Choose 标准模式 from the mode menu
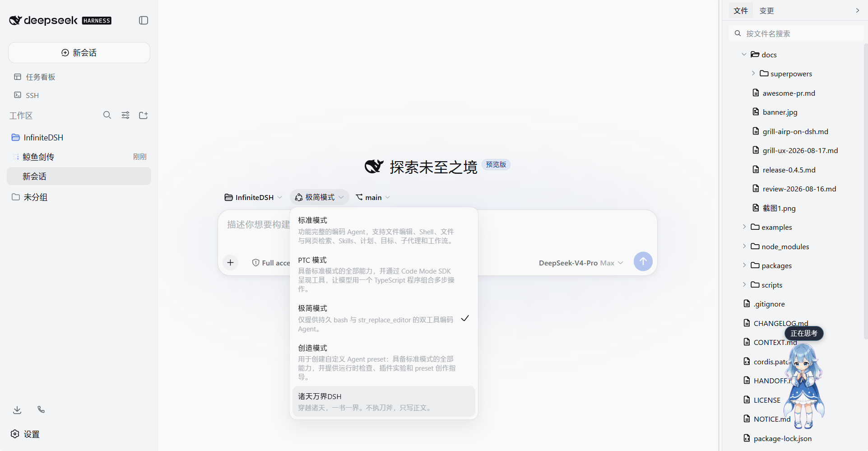 point(384,230)
